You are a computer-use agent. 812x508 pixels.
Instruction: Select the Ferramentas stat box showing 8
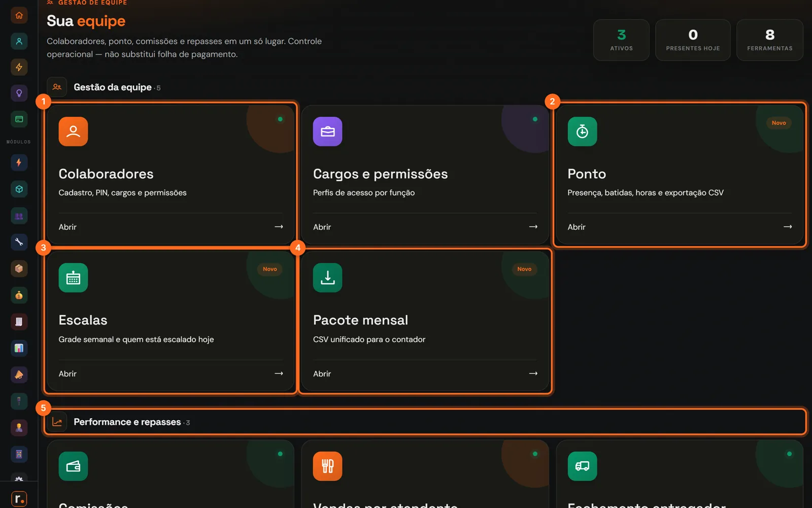pos(770,40)
